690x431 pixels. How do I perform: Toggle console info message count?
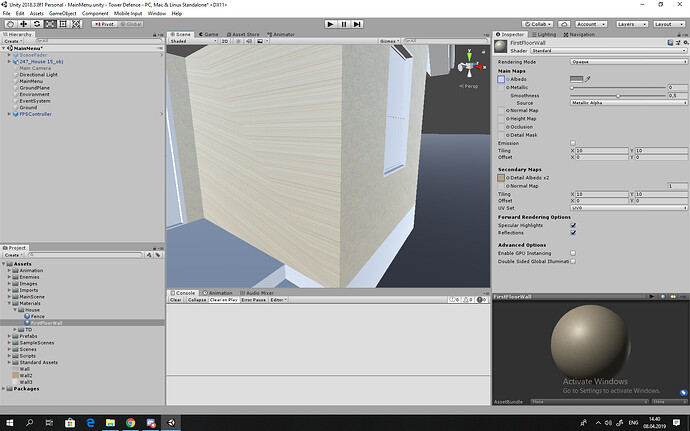point(454,300)
